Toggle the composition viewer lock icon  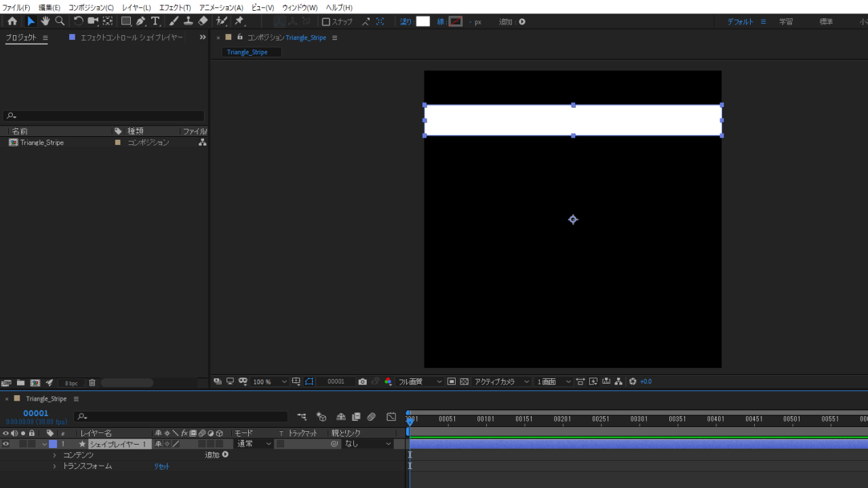point(240,37)
